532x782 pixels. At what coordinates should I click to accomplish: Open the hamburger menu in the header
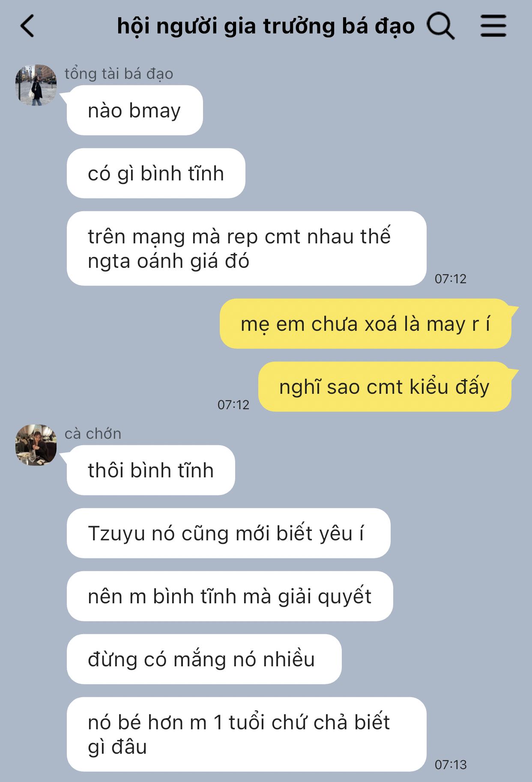(x=493, y=26)
